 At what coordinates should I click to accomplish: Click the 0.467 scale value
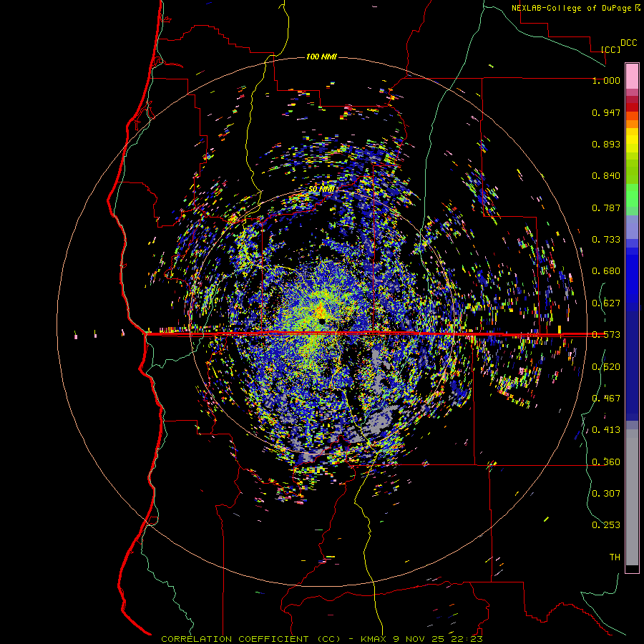[606, 399]
